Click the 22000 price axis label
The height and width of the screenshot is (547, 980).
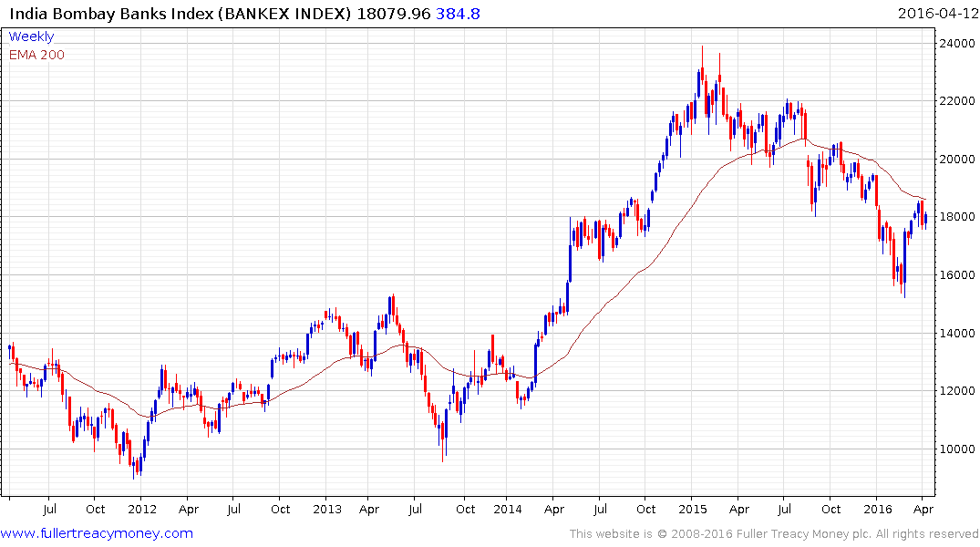[957, 100]
